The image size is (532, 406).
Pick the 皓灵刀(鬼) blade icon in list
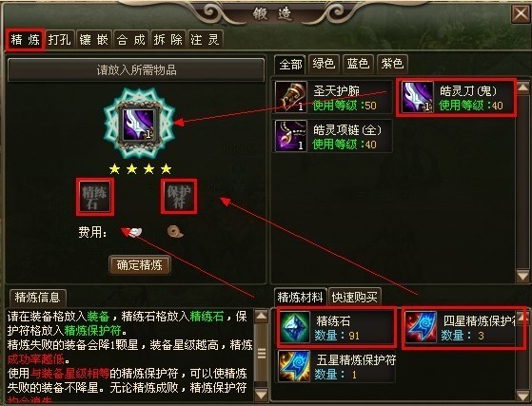coord(418,97)
